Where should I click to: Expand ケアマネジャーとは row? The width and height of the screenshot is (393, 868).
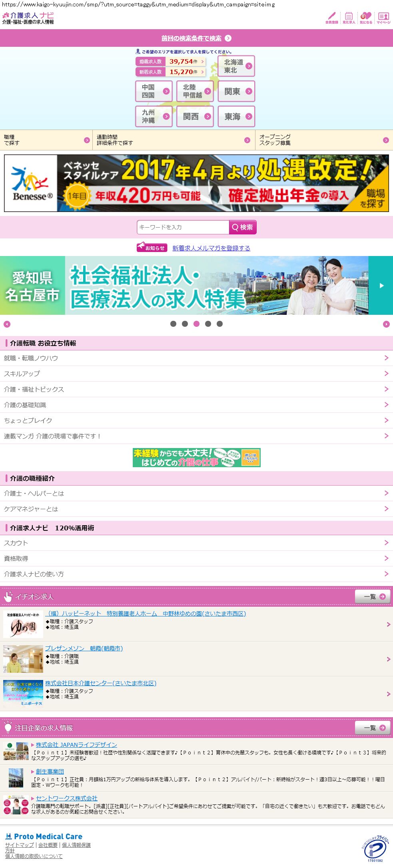pyautogui.click(x=196, y=509)
